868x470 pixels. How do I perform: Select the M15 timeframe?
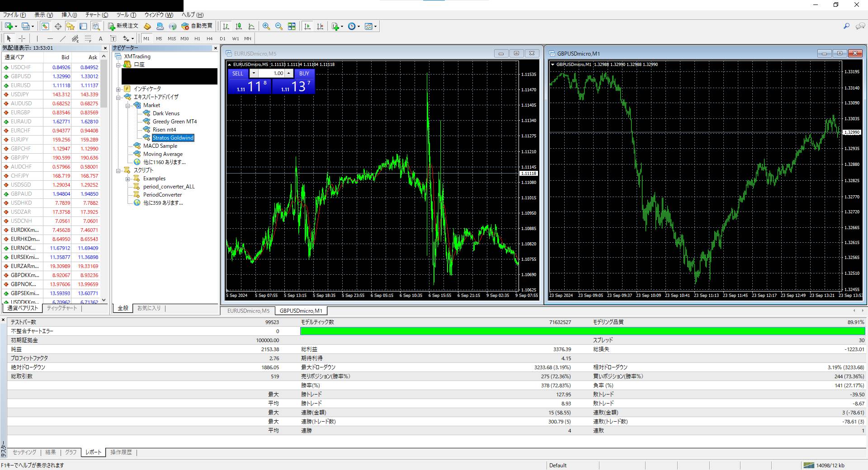(x=172, y=38)
